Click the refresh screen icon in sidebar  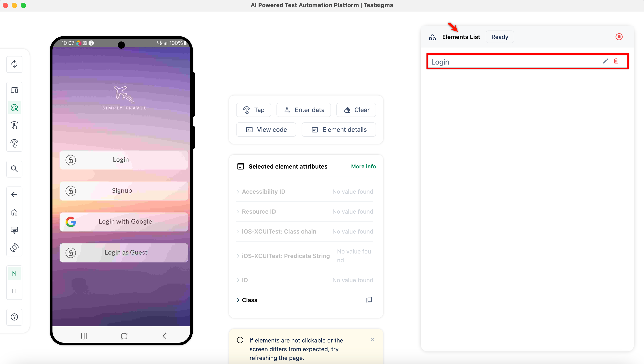[x=14, y=64]
